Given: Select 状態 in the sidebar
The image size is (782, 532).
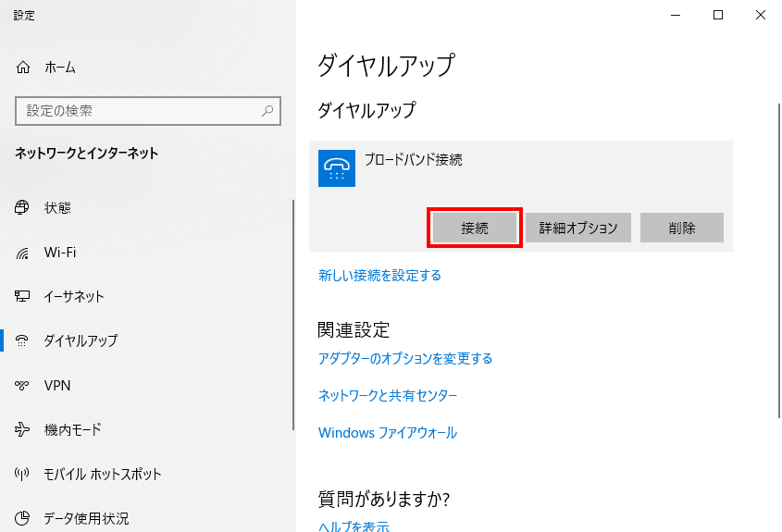Looking at the screenshot, I should pyautogui.click(x=57, y=207).
